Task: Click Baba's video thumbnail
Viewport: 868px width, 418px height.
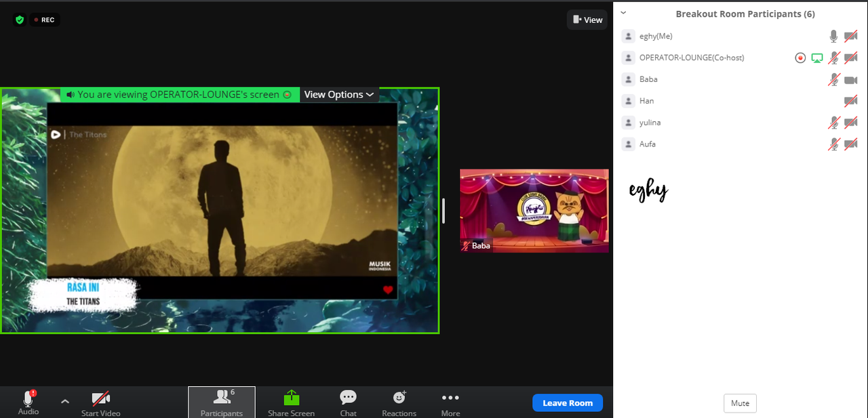Action: [534, 211]
